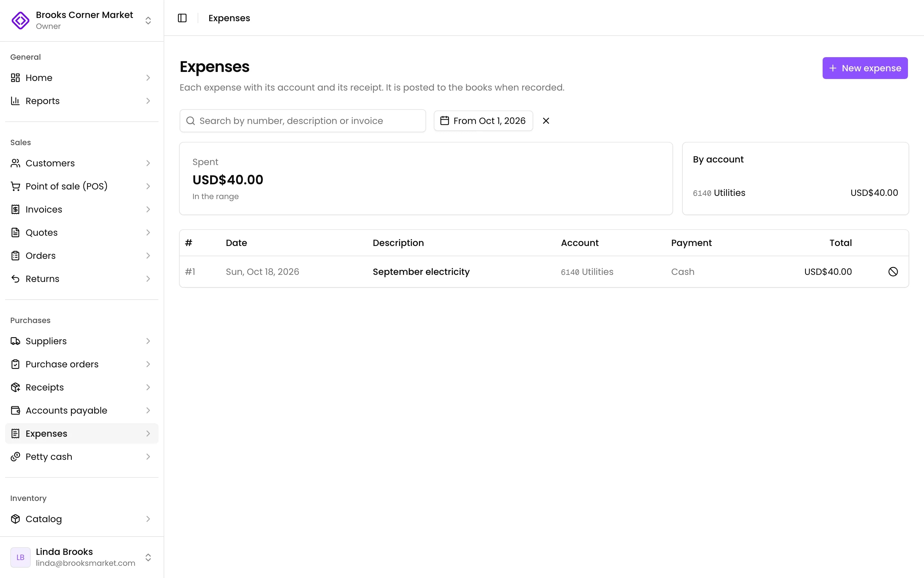Screen dimensions: 924x578
Task: Click the Quotes document icon
Action: click(15, 232)
